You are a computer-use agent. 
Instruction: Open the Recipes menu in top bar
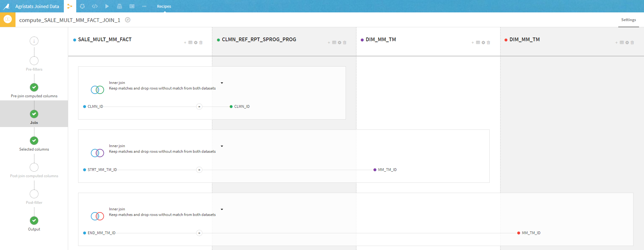[x=164, y=6]
